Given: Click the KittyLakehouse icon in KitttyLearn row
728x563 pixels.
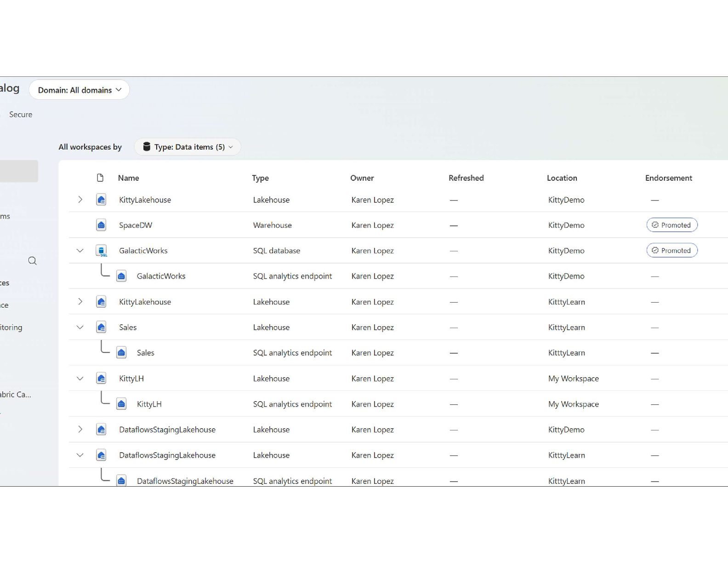Looking at the screenshot, I should (x=101, y=302).
